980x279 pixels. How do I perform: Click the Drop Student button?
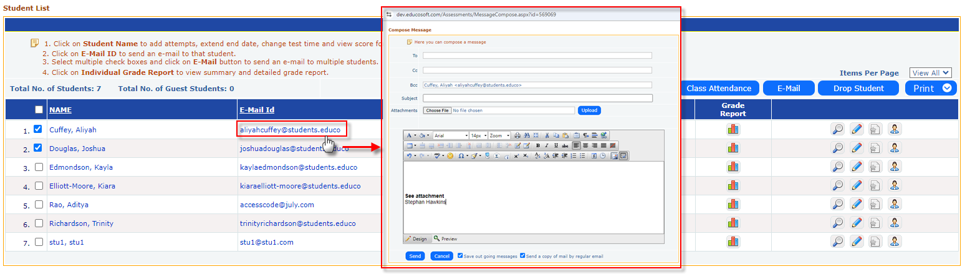[x=858, y=89]
